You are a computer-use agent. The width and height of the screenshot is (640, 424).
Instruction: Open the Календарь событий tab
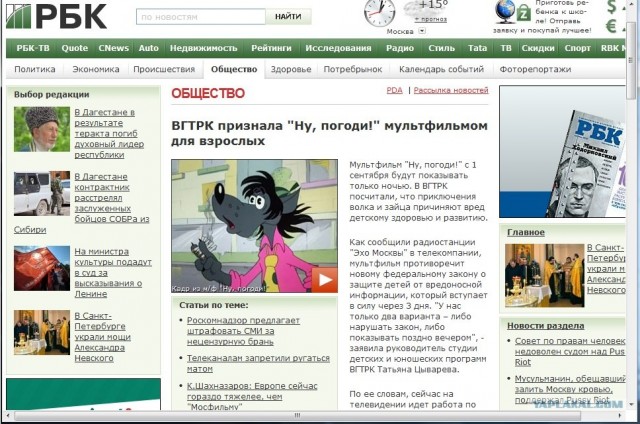[x=441, y=69]
